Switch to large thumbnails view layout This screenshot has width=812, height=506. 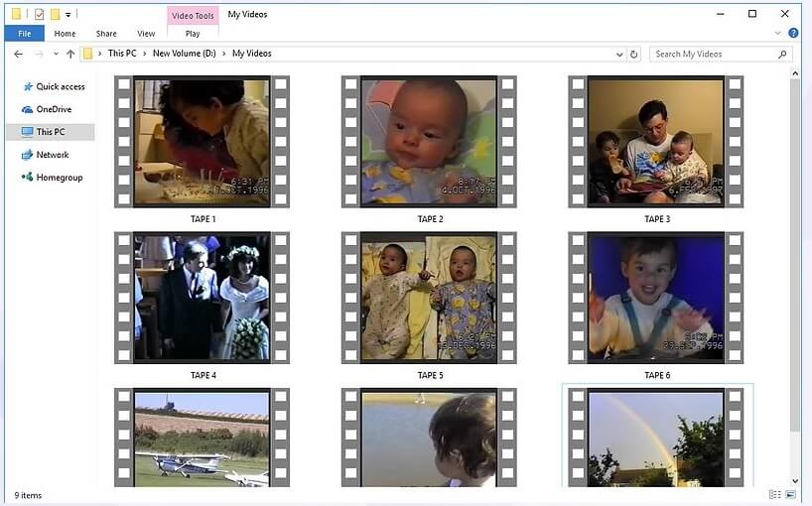coord(792,494)
